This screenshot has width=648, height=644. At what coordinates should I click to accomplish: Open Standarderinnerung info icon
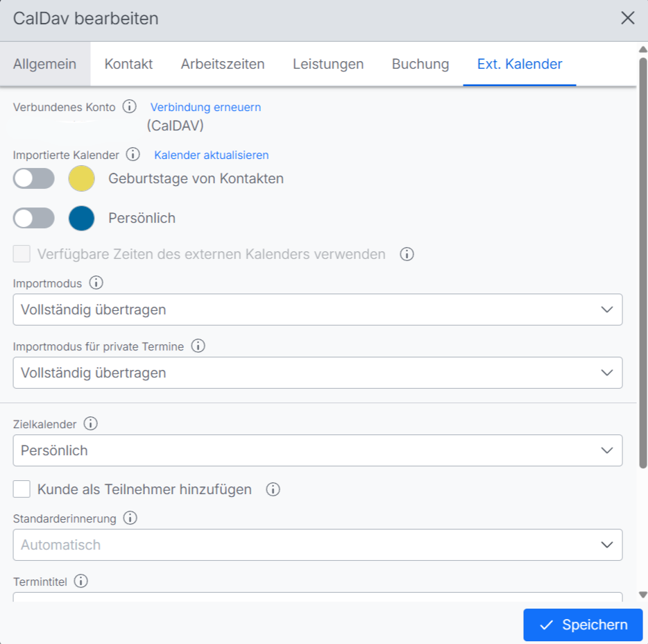pyautogui.click(x=130, y=518)
